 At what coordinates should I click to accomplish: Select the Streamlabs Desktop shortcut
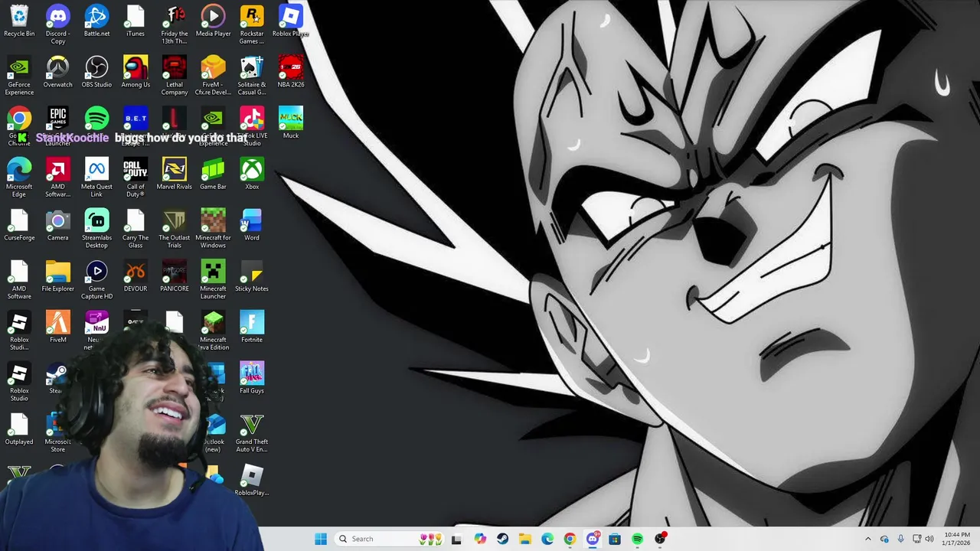[x=96, y=230]
